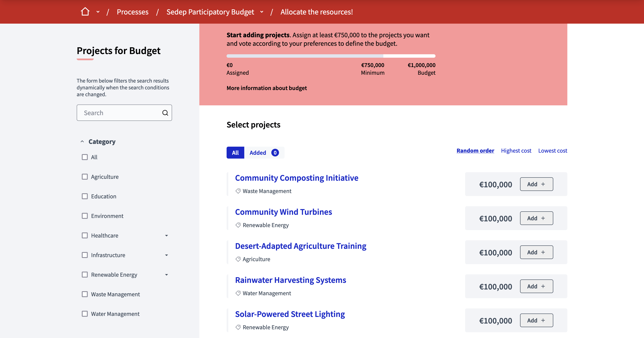Click the search magnifier icon

coord(165,113)
